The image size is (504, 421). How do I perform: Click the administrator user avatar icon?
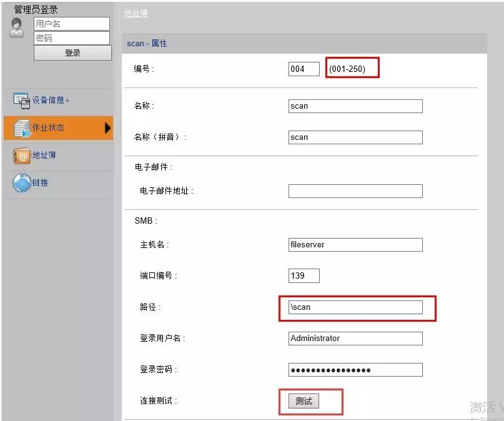tap(17, 27)
